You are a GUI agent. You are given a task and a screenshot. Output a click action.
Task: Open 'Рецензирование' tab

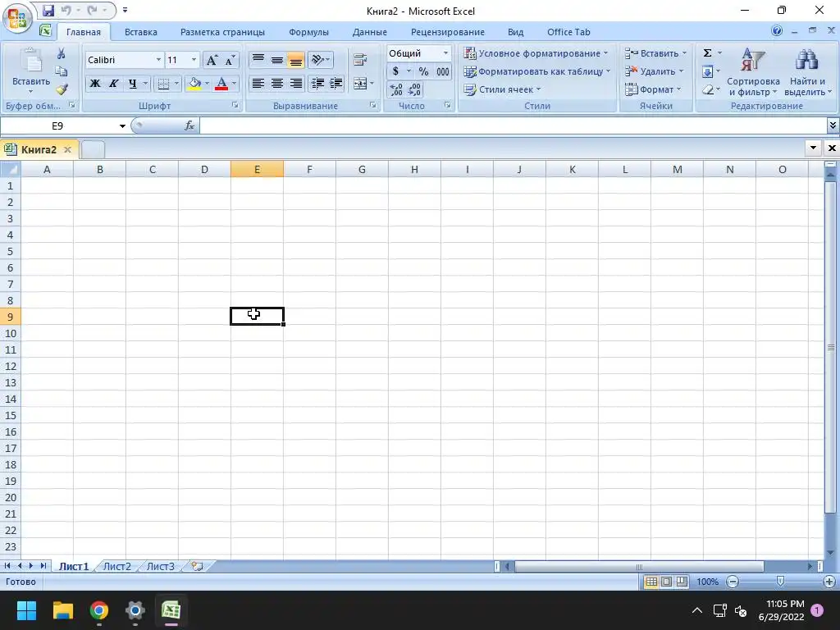(x=447, y=32)
